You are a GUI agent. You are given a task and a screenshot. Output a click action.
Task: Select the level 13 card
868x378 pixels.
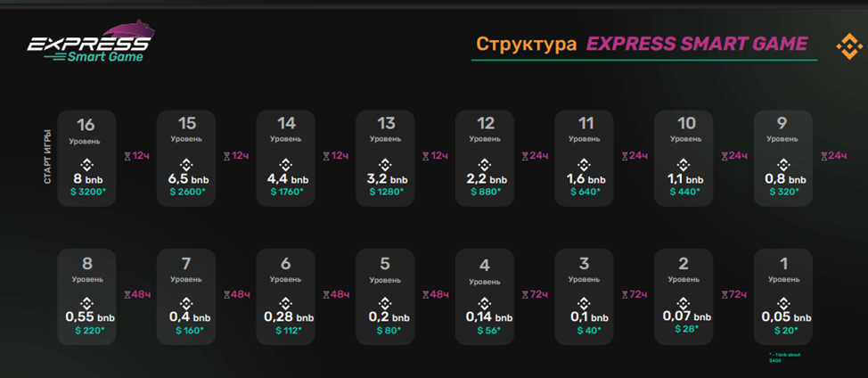tap(385, 158)
